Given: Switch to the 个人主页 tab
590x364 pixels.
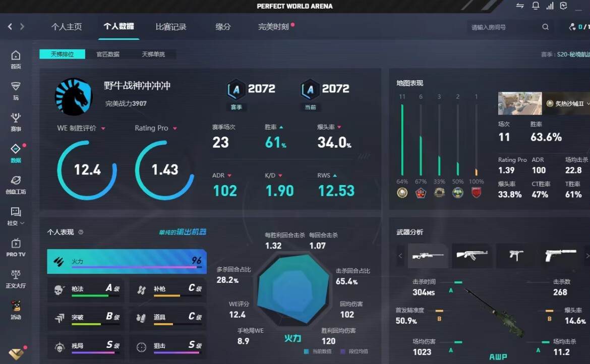Looking at the screenshot, I should [x=67, y=27].
